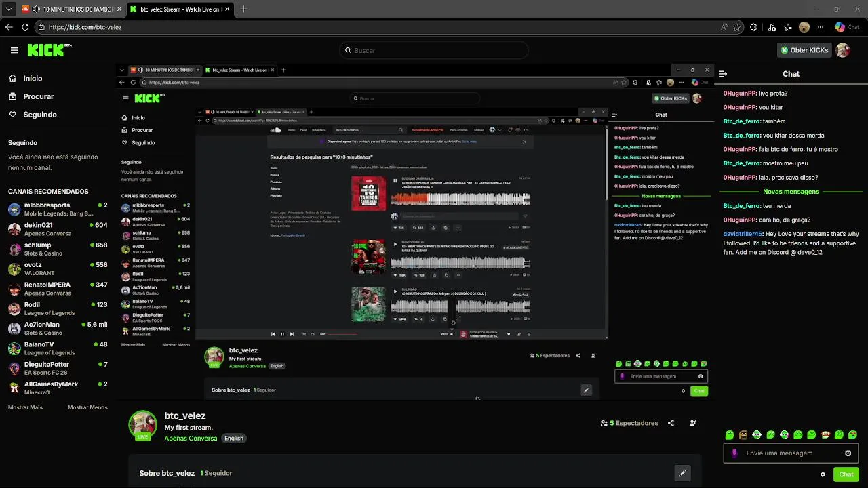Click the 5 Espectadores viewer count

tap(630, 423)
